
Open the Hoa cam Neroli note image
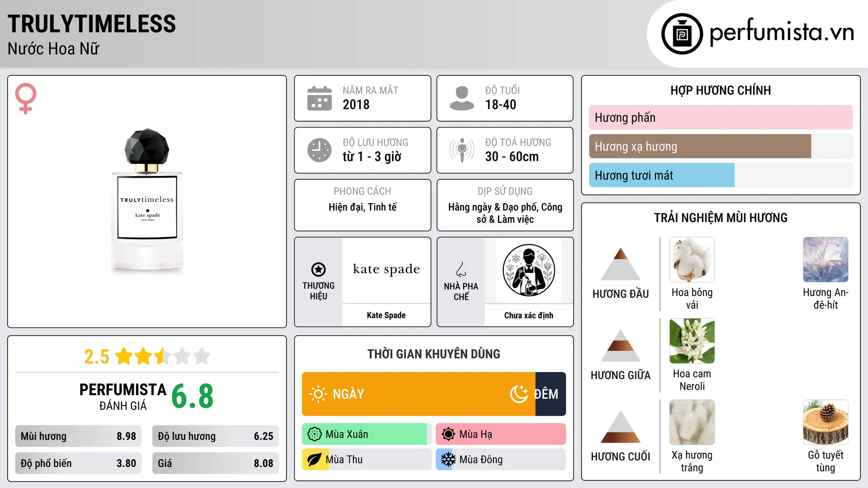tap(692, 341)
